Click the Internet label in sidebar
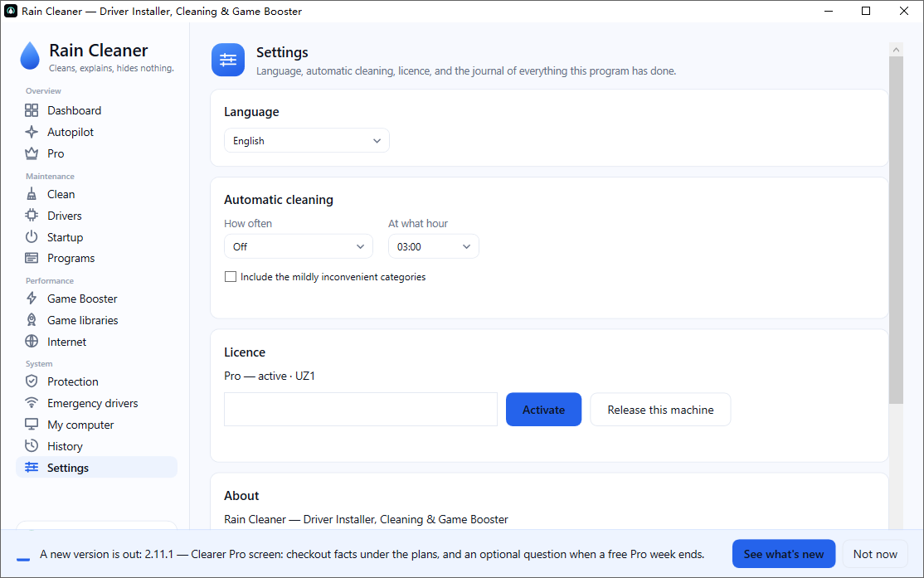The image size is (924, 578). coord(66,342)
